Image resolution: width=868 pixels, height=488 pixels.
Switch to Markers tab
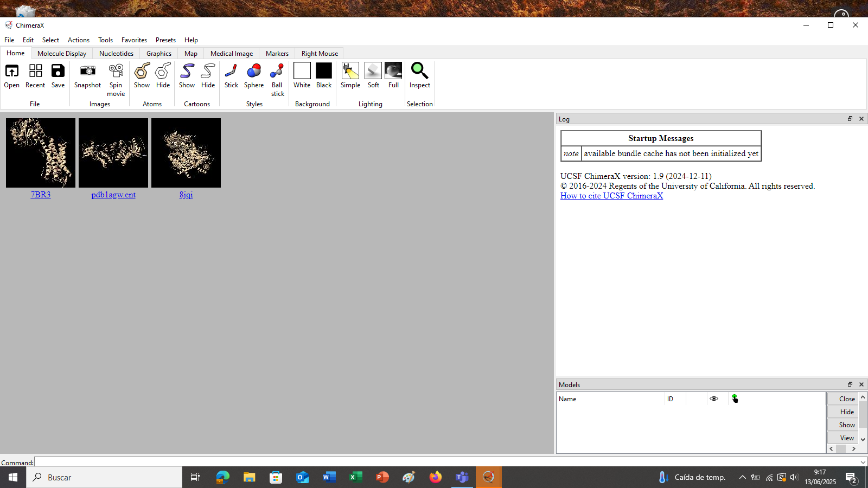(277, 54)
